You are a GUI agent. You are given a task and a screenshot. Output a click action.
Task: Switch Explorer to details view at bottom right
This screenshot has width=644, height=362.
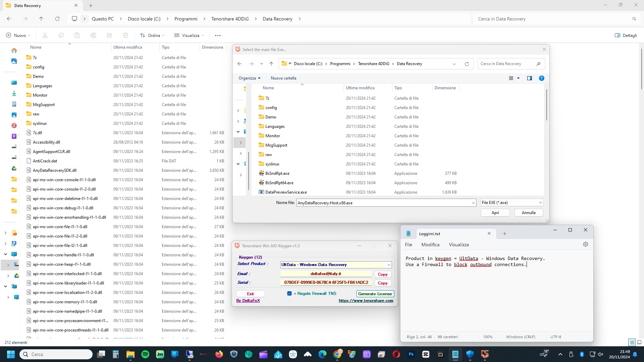coord(632,342)
